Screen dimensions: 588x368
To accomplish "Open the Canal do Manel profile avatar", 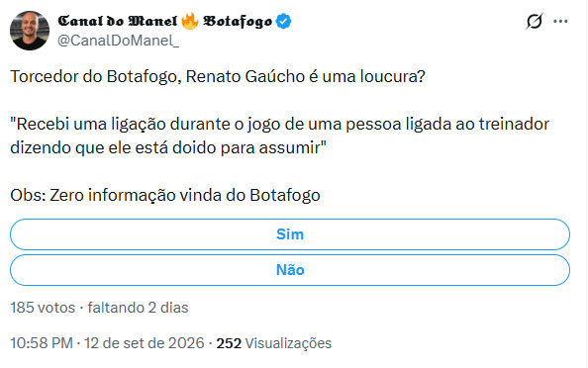I will click(x=30, y=31).
